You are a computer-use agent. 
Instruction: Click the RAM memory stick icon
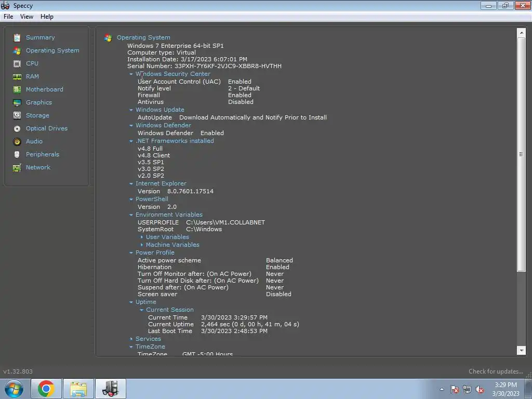17,77
